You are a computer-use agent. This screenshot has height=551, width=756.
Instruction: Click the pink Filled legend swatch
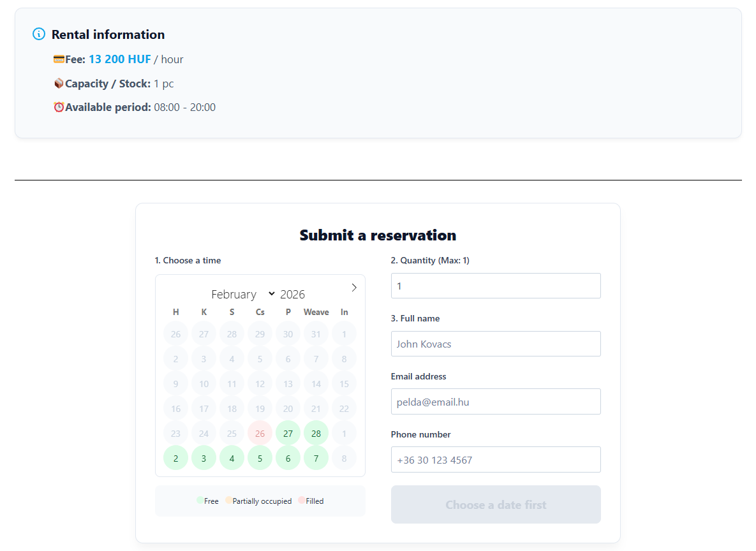[302, 501]
